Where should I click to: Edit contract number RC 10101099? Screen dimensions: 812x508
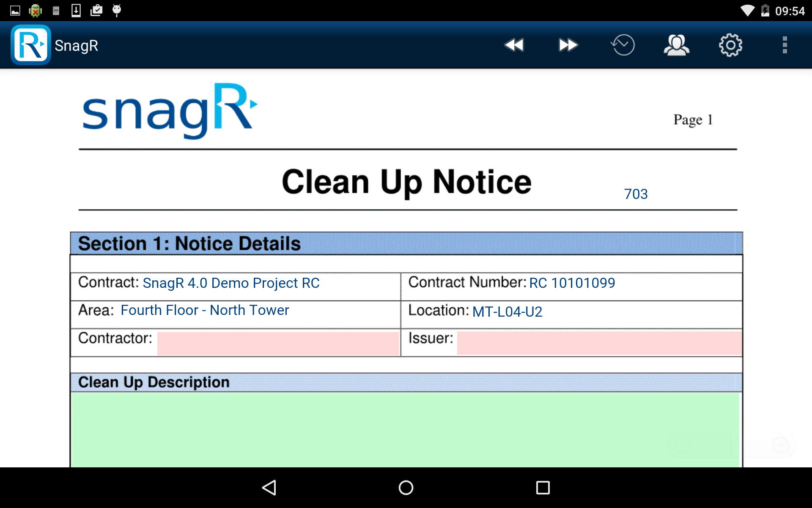572,283
